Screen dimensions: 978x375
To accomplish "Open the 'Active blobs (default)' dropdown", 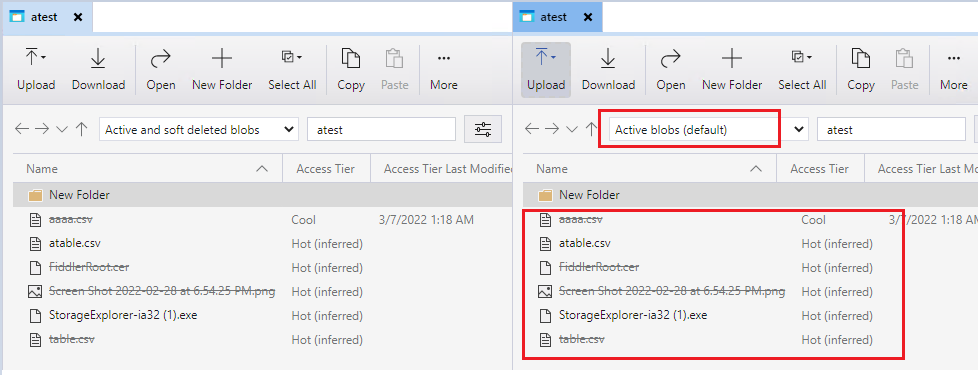I will [x=709, y=130].
